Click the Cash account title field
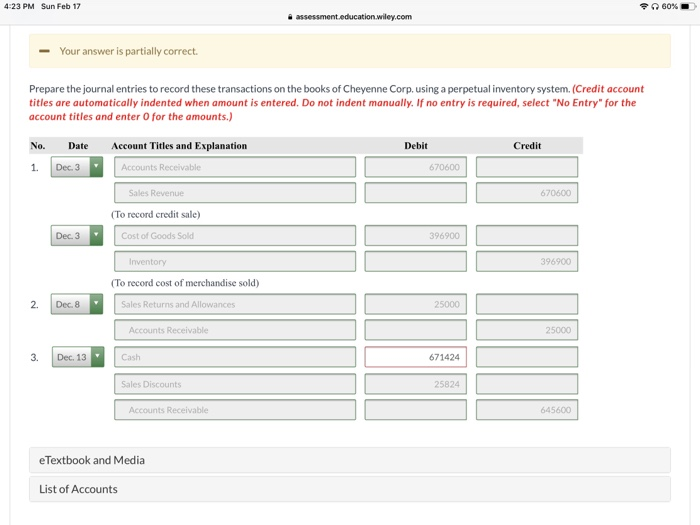Image resolution: width=700 pixels, height=525 pixels. 235,357
